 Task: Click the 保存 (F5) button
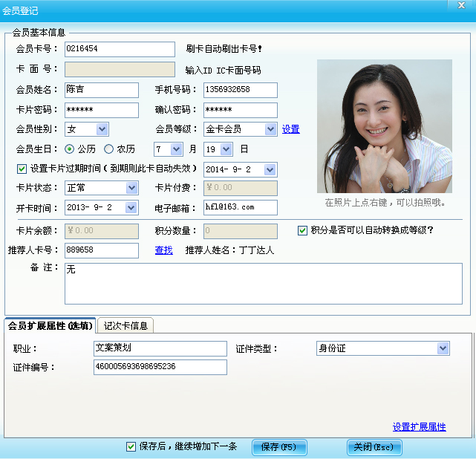279,447
